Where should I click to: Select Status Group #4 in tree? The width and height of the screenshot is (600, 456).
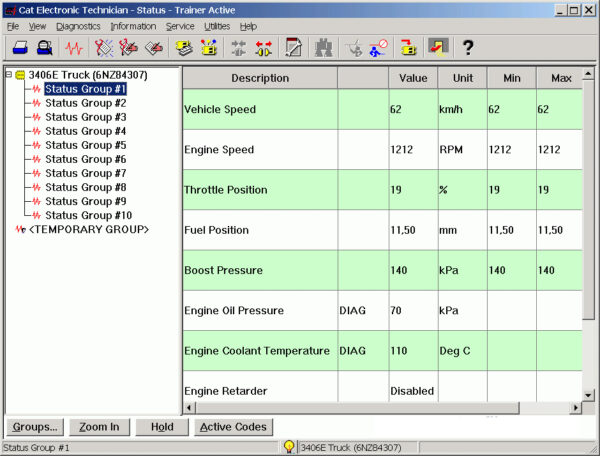[x=85, y=131]
